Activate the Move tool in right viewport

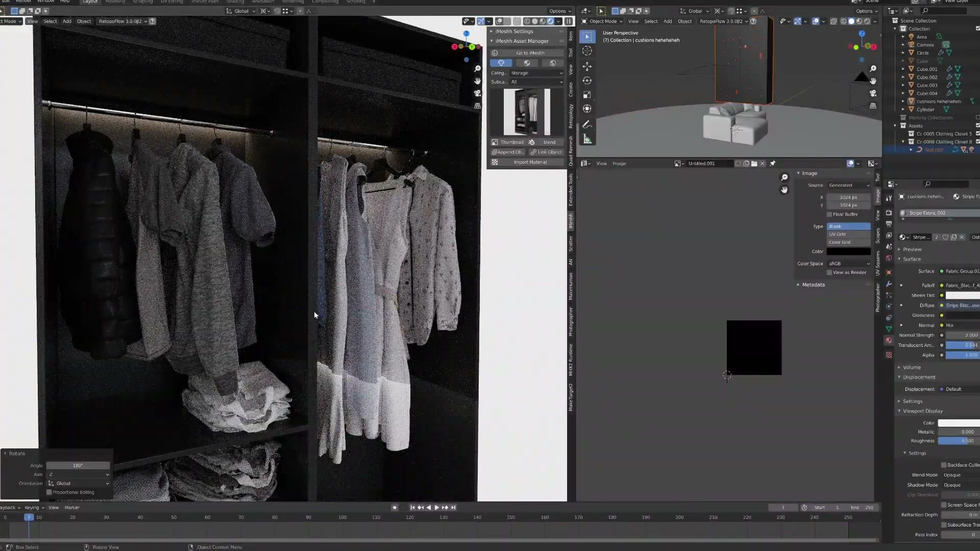tap(587, 66)
